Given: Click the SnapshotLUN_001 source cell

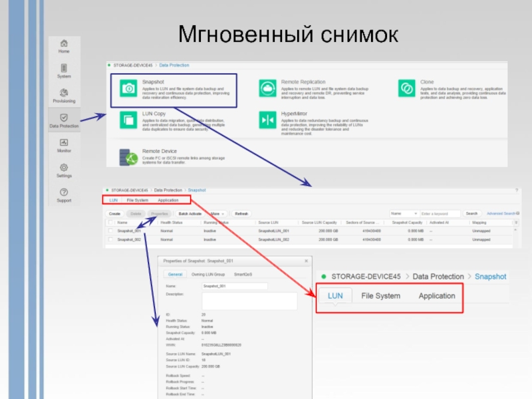Looking at the screenshot, I should 273,231.
